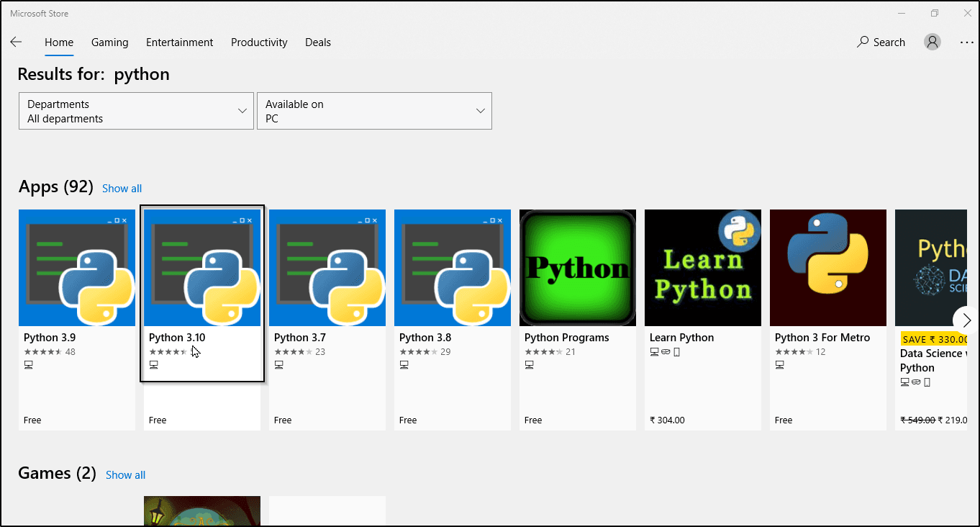Open the Learn Python app icon
The width and height of the screenshot is (980, 527).
[x=703, y=268]
